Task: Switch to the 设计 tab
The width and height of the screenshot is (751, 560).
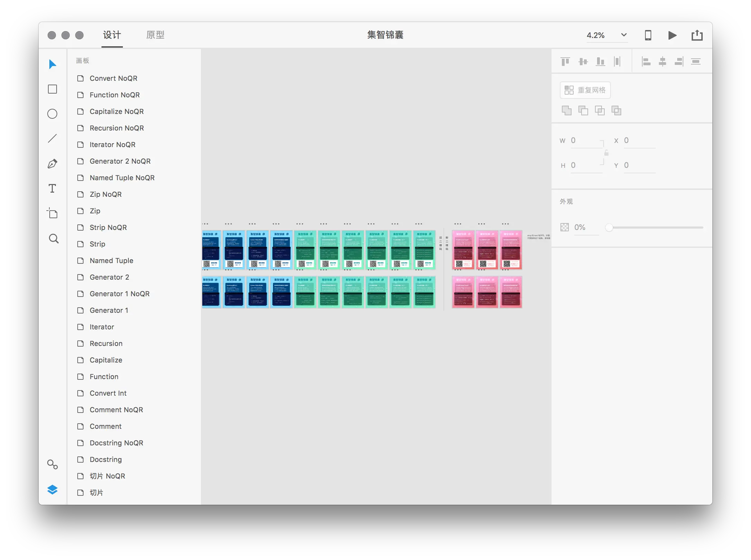Action: coord(112,35)
